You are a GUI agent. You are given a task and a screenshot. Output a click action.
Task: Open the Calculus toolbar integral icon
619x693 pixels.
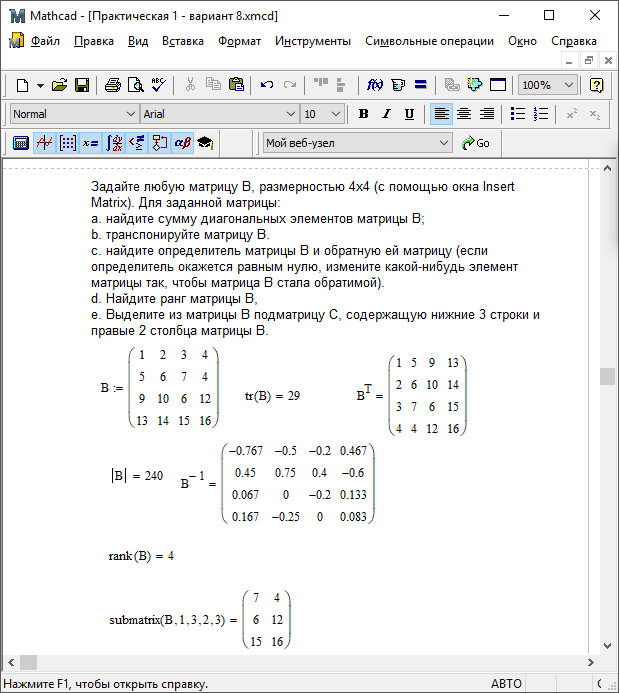pos(114,143)
